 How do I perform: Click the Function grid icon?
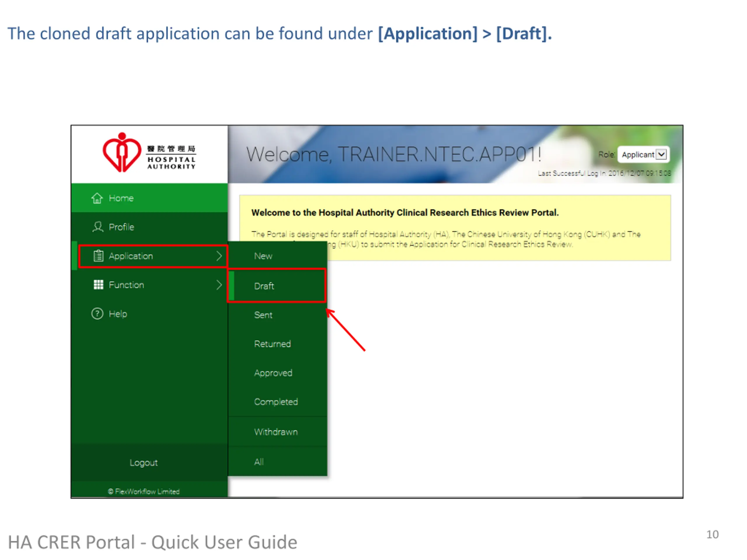[x=98, y=285]
